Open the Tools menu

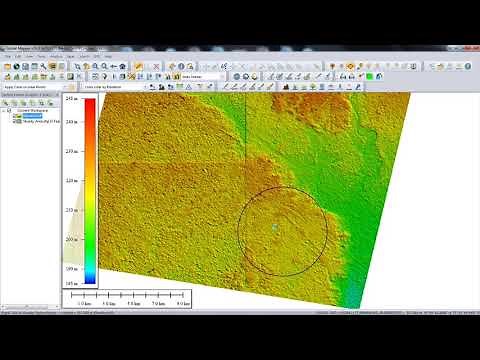[41, 56]
